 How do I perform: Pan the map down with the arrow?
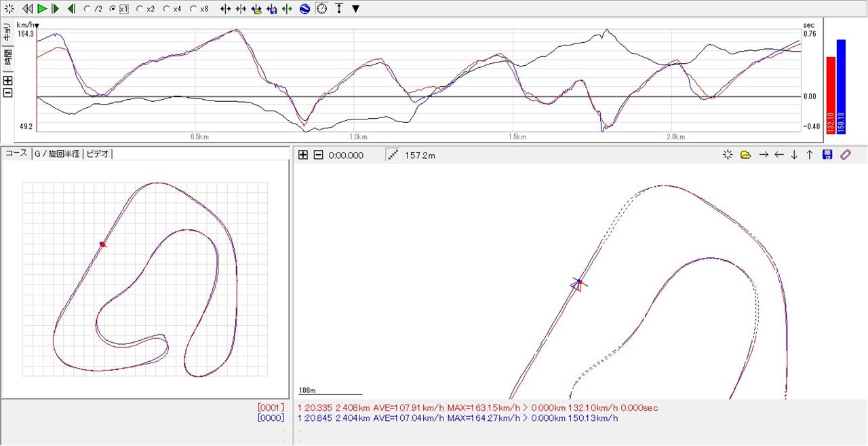tap(794, 155)
